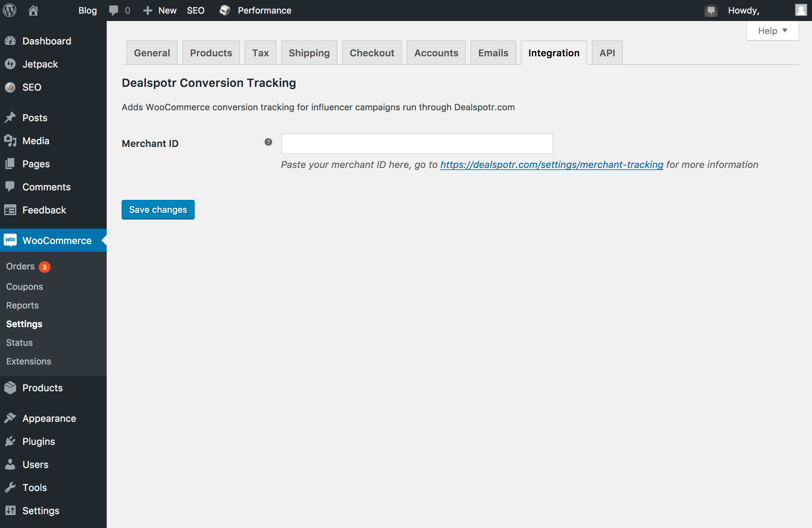The width and height of the screenshot is (812, 528).
Task: Open Dealspotr merchant tracking link
Action: (551, 164)
